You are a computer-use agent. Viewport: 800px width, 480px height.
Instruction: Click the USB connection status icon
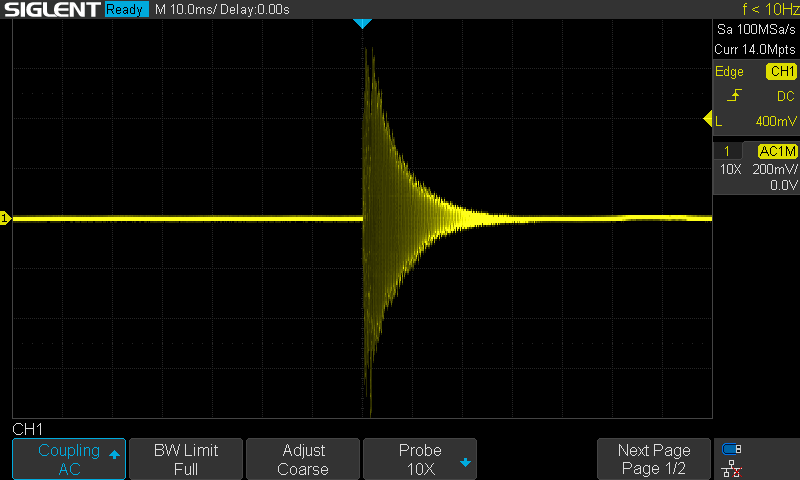[x=732, y=449]
